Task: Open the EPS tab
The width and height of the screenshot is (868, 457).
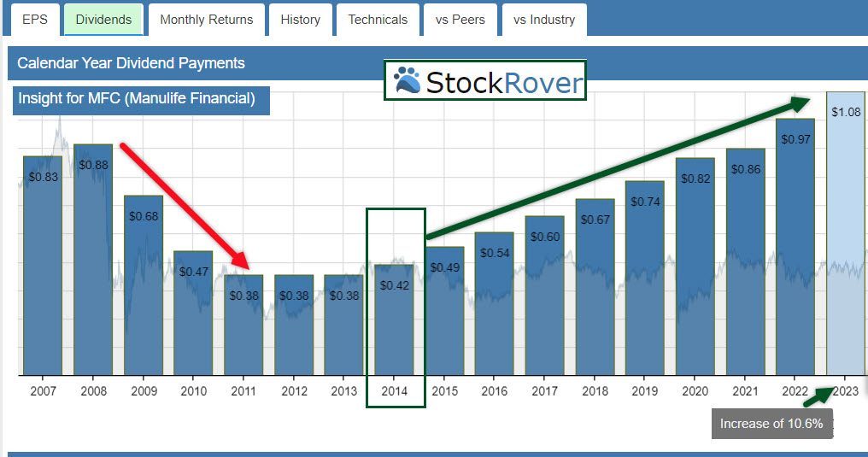Action: tap(35, 19)
